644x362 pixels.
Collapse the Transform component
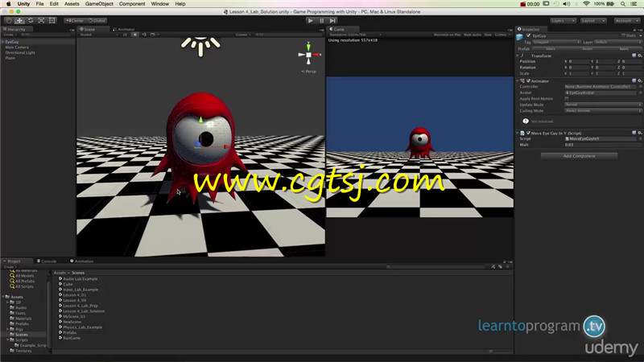[518, 56]
